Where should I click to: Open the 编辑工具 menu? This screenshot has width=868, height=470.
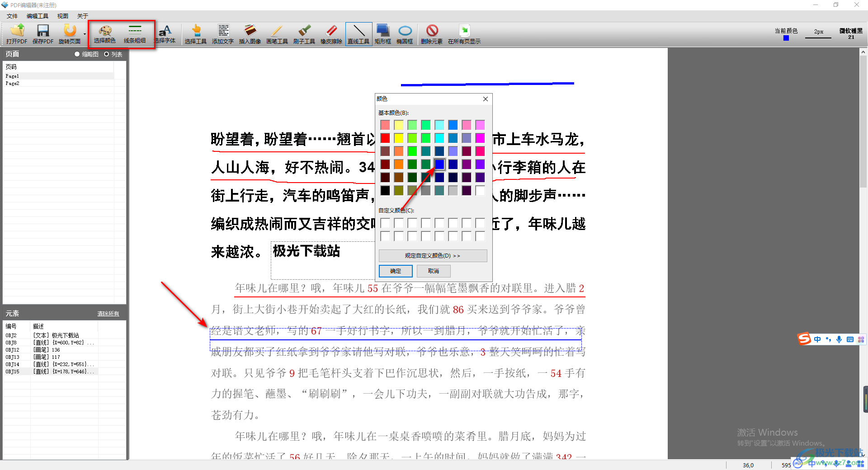37,16
